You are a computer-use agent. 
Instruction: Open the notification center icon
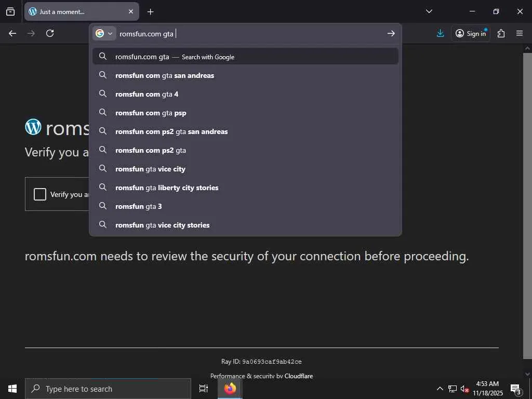pos(516,389)
